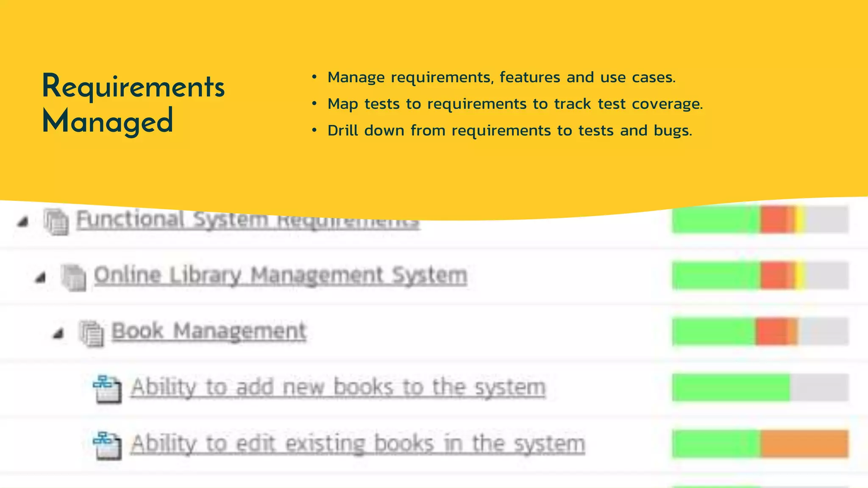Click the requirement icon beside edit existing books
Screen dimensions: 868x488
point(107,445)
